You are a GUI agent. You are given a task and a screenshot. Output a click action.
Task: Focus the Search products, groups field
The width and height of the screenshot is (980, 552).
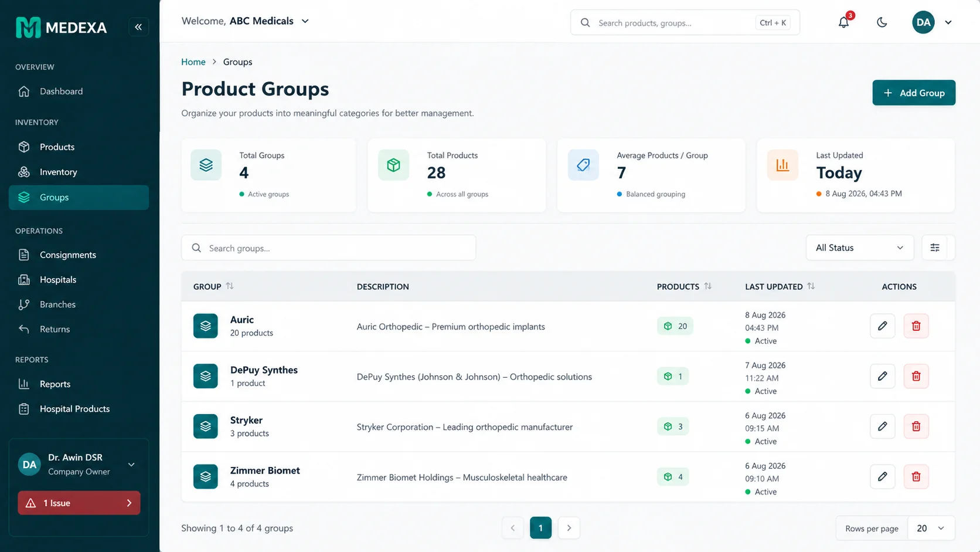(x=685, y=23)
